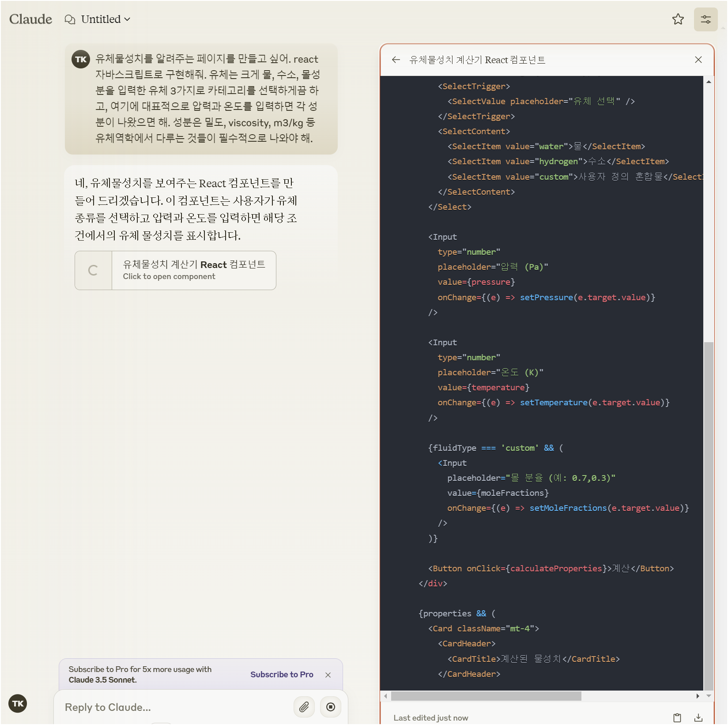Image resolution: width=728 pixels, height=725 pixels.
Task: Click the chat bubbles icon beside Untitled
Action: tap(70, 19)
